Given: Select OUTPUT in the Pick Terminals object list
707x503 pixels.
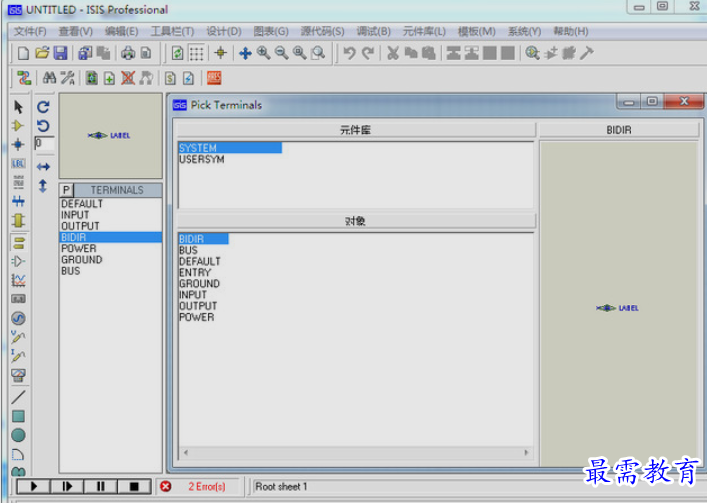Looking at the screenshot, I should point(198,306).
